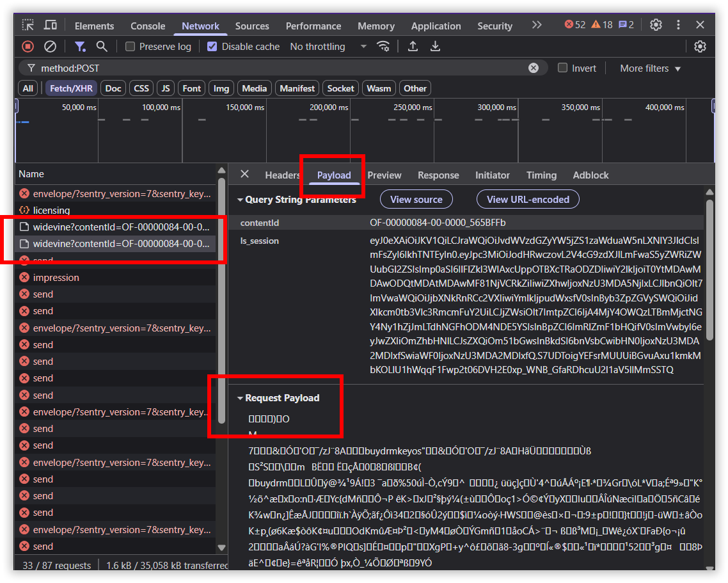Screen dimensions: 728x583
Task: Switch to the Response tab
Action: pos(438,175)
